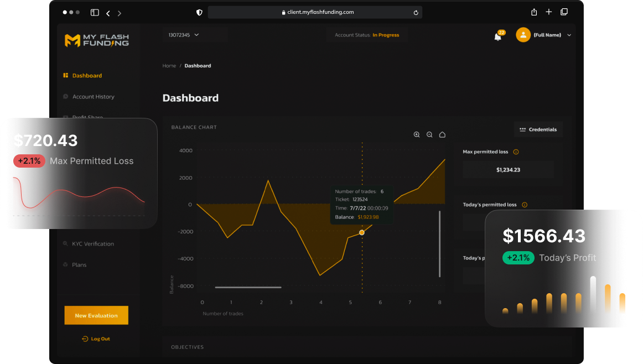Viewport: 643px width, 364px height.
Task: Click info icon beside Max permitted loss
Action: (x=516, y=152)
